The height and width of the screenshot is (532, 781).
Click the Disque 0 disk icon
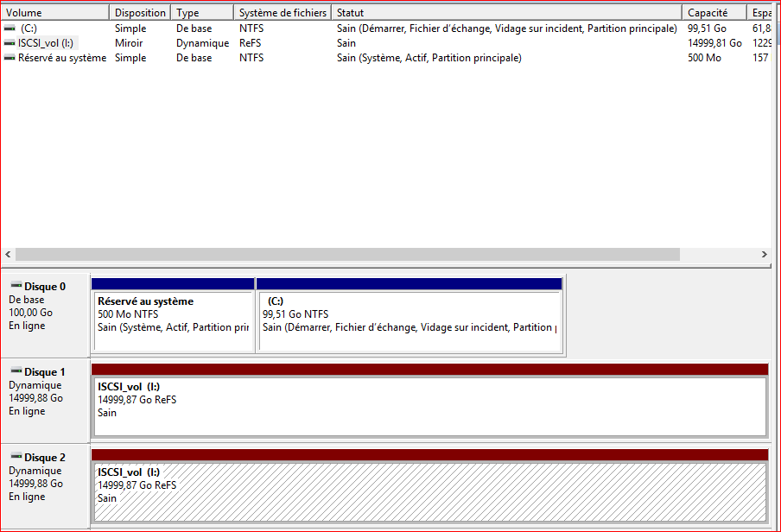[x=16, y=286]
